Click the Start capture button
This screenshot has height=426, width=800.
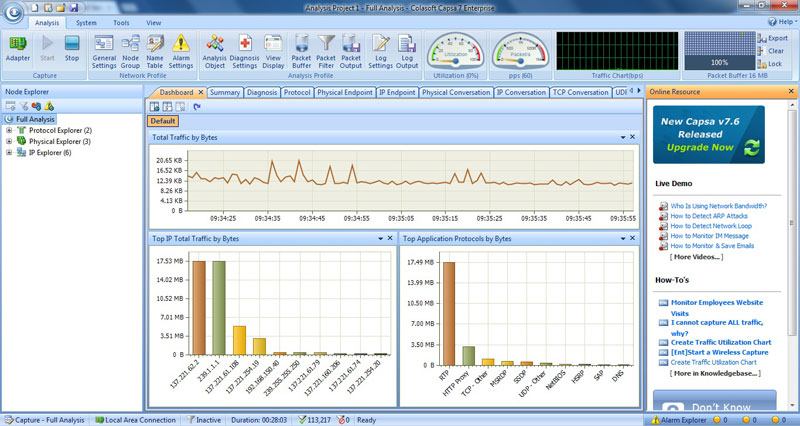point(47,49)
